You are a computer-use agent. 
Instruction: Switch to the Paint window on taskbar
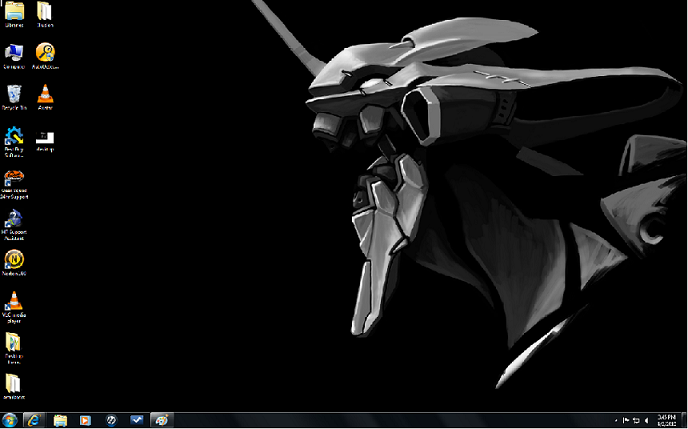[162, 420]
